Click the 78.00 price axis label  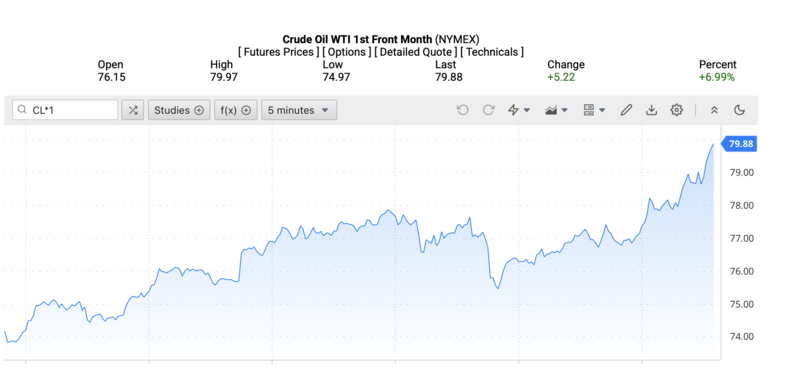coord(741,206)
